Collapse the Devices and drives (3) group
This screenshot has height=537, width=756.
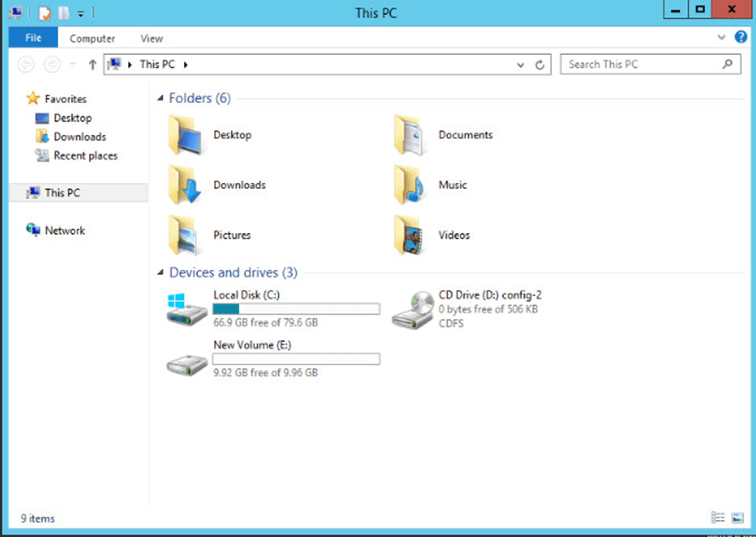(x=160, y=272)
